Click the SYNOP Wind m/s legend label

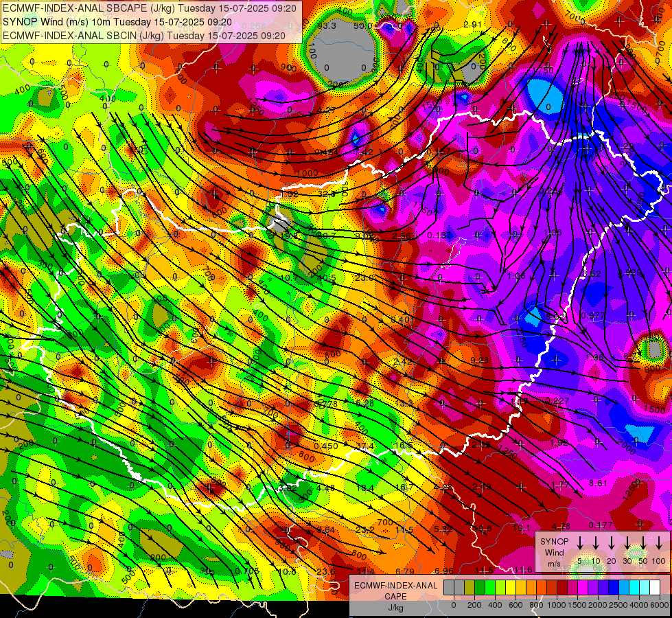pyautogui.click(x=554, y=552)
